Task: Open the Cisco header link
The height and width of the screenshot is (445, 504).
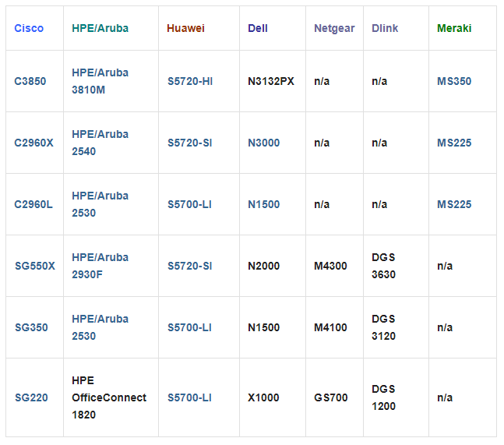Action: click(x=29, y=28)
